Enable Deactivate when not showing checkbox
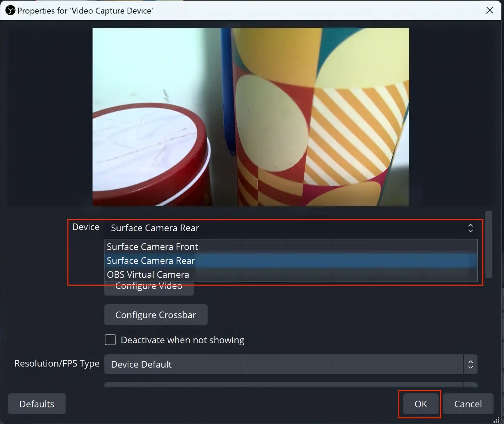 (110, 340)
